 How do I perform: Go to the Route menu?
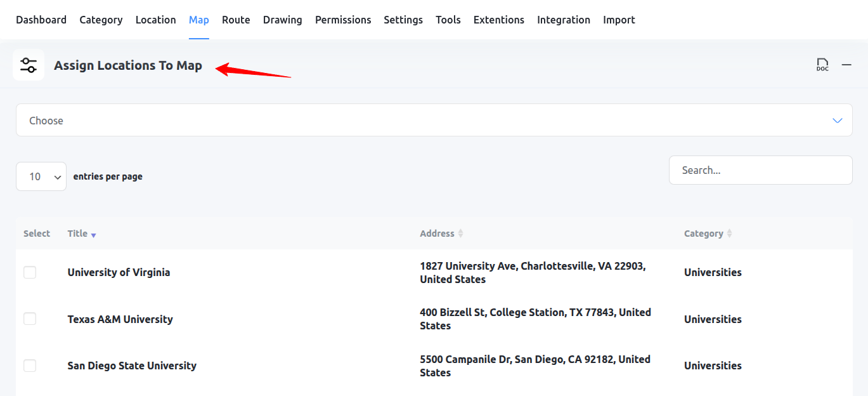click(236, 20)
